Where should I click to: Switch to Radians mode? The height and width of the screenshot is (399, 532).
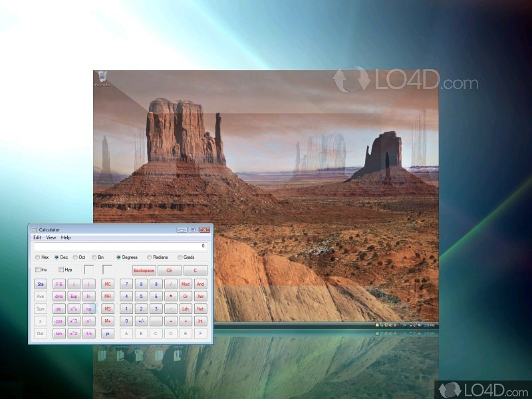[150, 257]
